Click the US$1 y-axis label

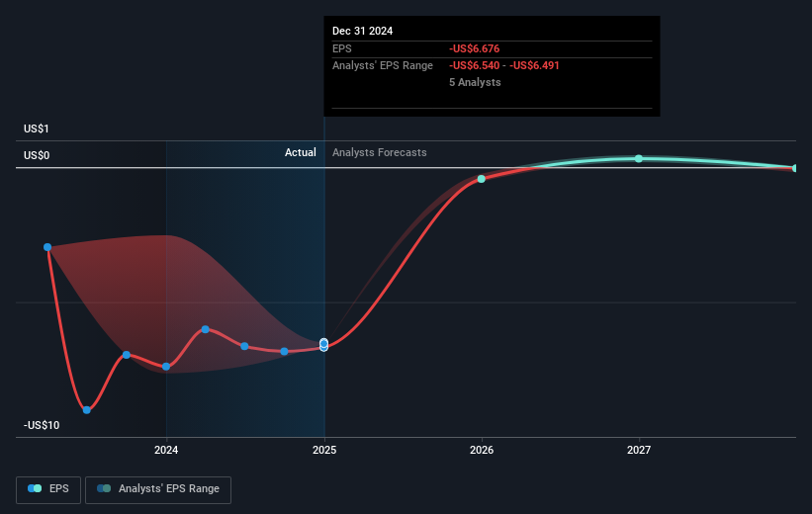(37, 128)
